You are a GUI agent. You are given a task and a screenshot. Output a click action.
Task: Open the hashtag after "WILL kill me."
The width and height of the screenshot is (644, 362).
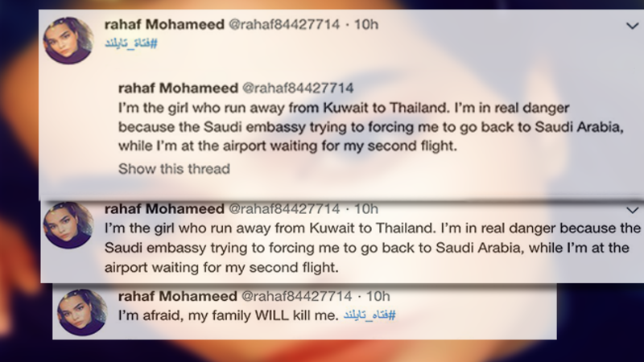coord(369,315)
